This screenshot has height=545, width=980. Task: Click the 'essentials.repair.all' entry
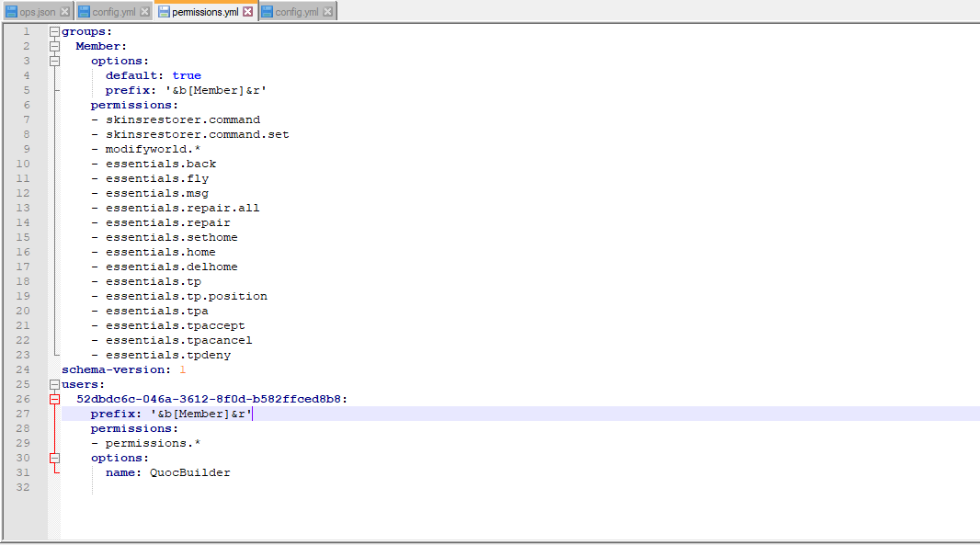(x=183, y=208)
